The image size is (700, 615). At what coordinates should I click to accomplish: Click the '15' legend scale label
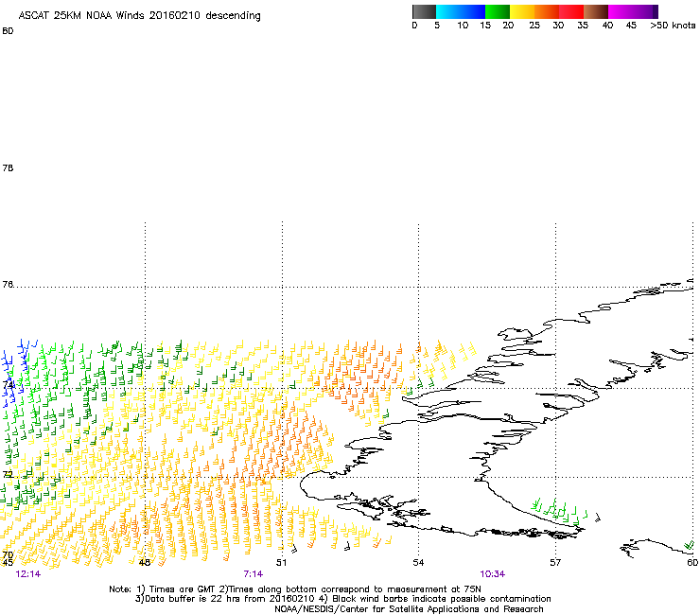(x=485, y=26)
